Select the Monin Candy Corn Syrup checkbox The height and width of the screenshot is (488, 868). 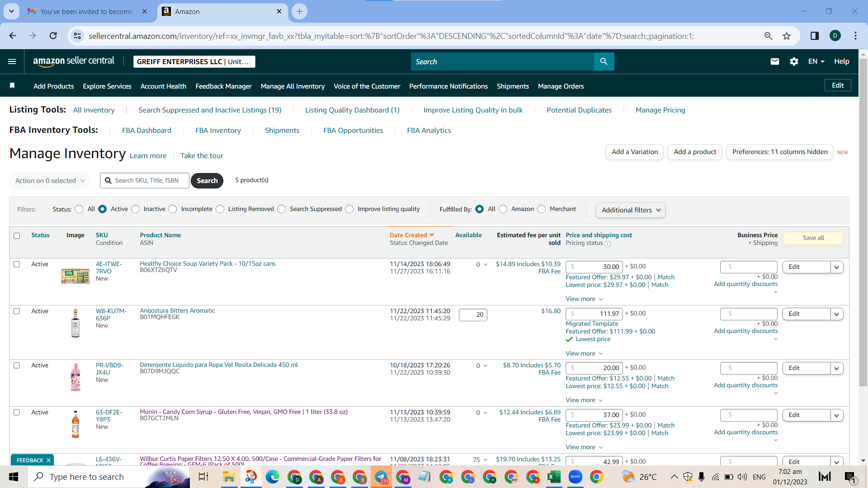[x=17, y=413]
